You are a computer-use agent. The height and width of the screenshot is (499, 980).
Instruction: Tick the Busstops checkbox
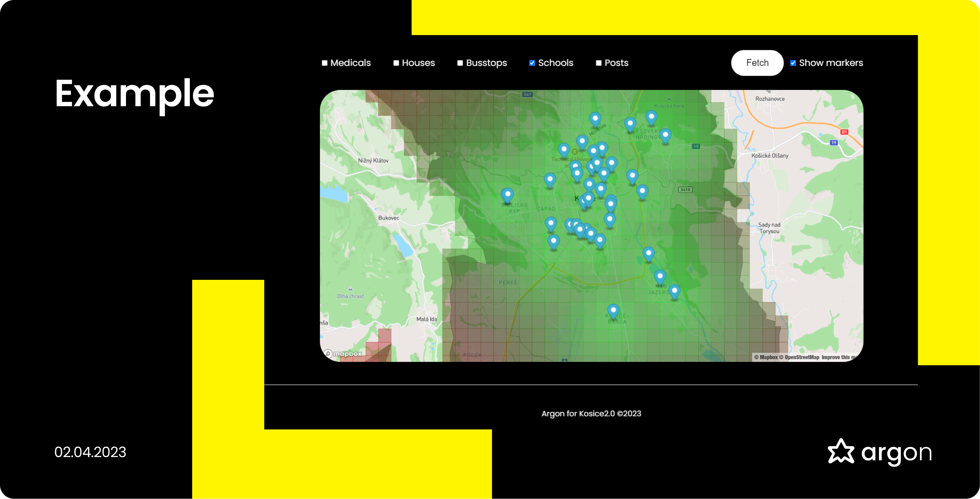point(460,63)
